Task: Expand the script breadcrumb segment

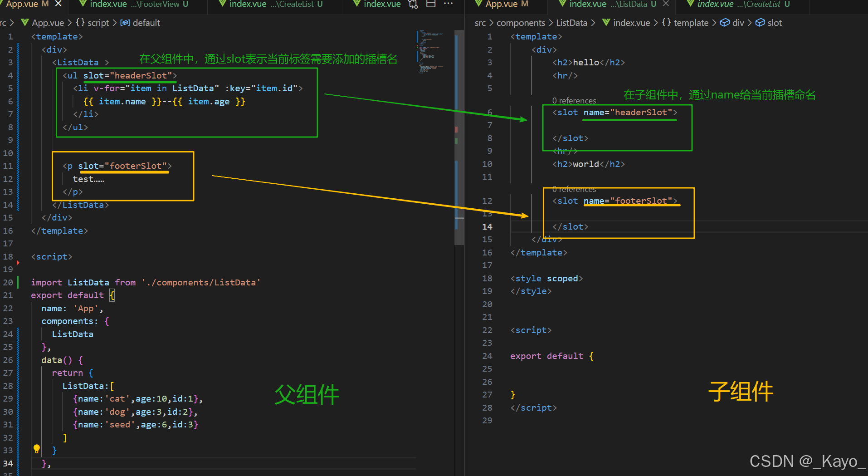Action: coord(93,23)
